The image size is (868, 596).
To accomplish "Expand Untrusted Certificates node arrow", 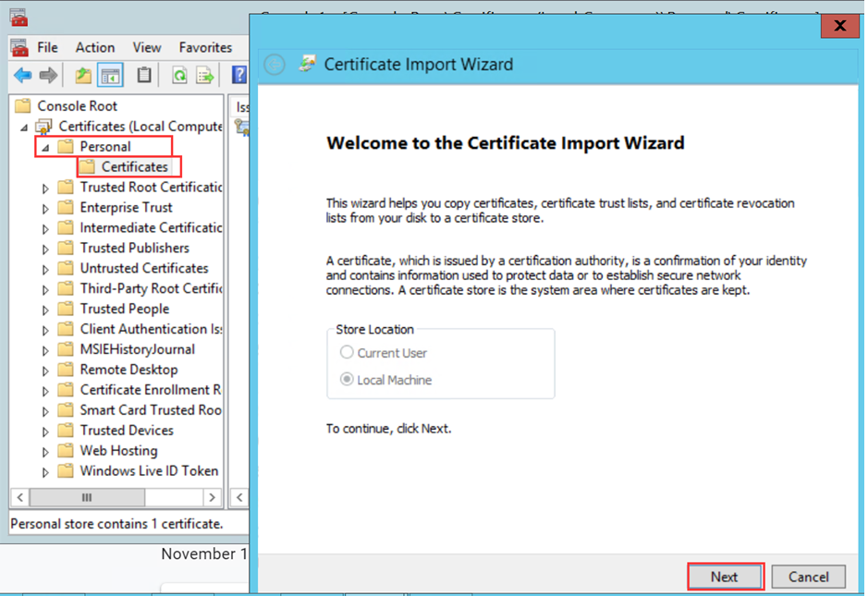I will point(45,270).
